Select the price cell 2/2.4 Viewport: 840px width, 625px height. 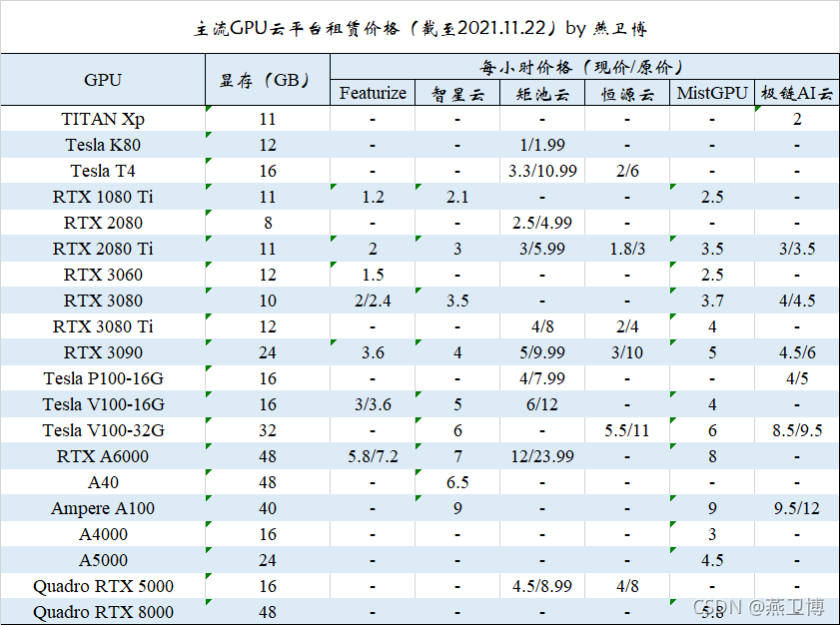pos(373,301)
